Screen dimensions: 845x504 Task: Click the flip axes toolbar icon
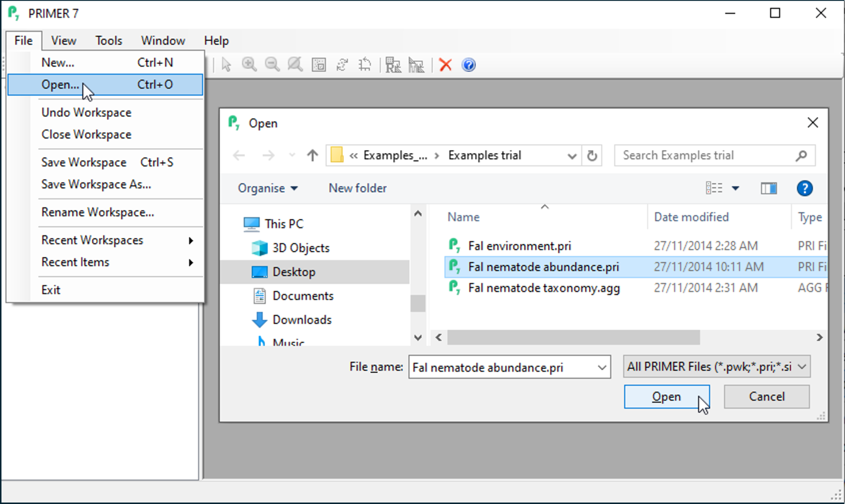pyautogui.click(x=365, y=65)
